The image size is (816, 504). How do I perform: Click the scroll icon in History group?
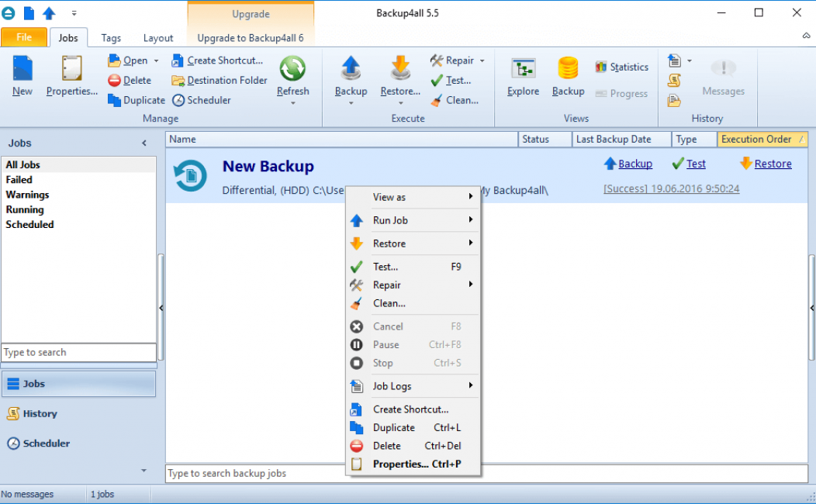(x=674, y=81)
